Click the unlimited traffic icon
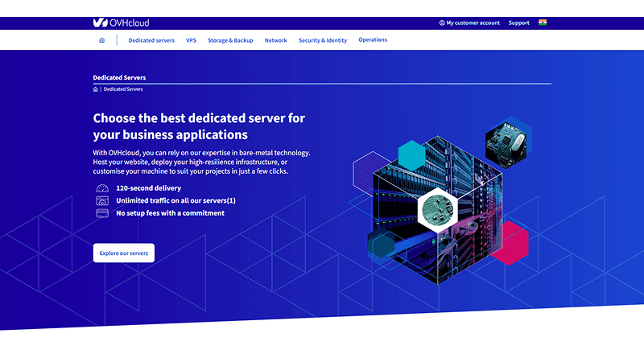644x358 pixels. tap(102, 201)
